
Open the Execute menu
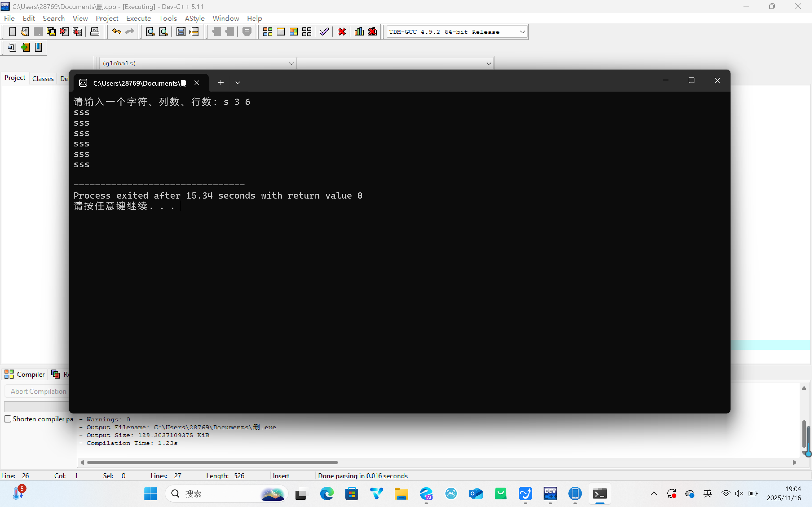(x=138, y=18)
